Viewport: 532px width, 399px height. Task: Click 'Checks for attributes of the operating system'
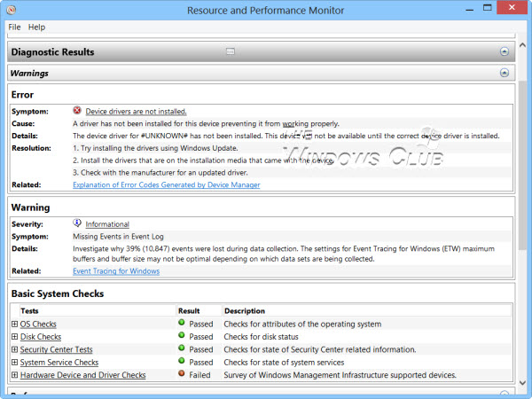(x=302, y=324)
